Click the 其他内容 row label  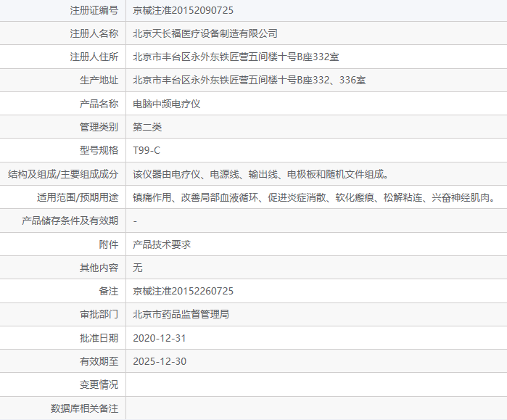[99, 268]
